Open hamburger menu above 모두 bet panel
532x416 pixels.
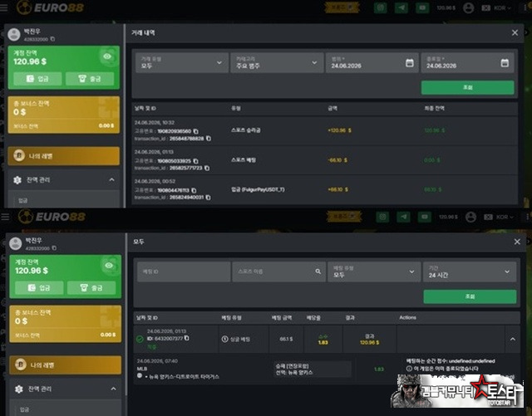[5, 217]
